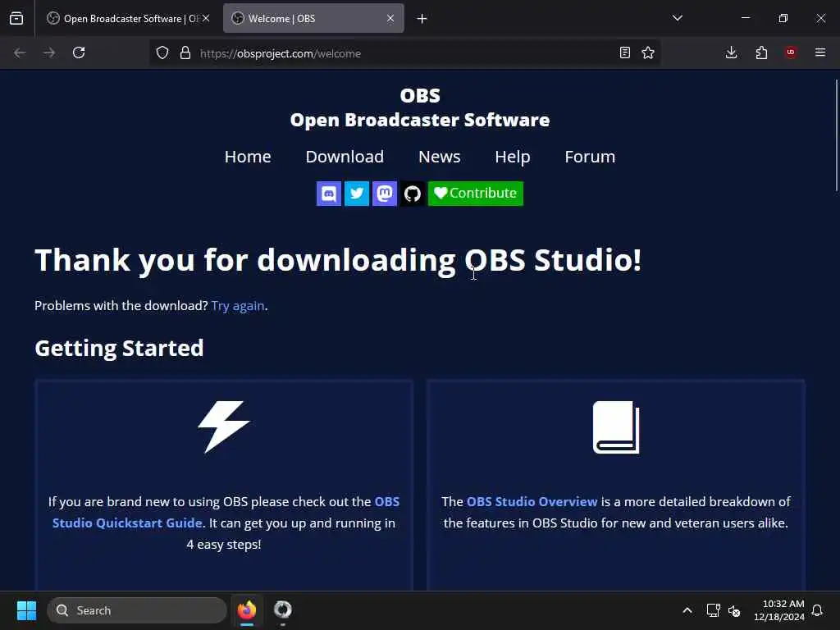Open the Extensions puzzle menu
The height and width of the screenshot is (630, 840).
click(761, 52)
